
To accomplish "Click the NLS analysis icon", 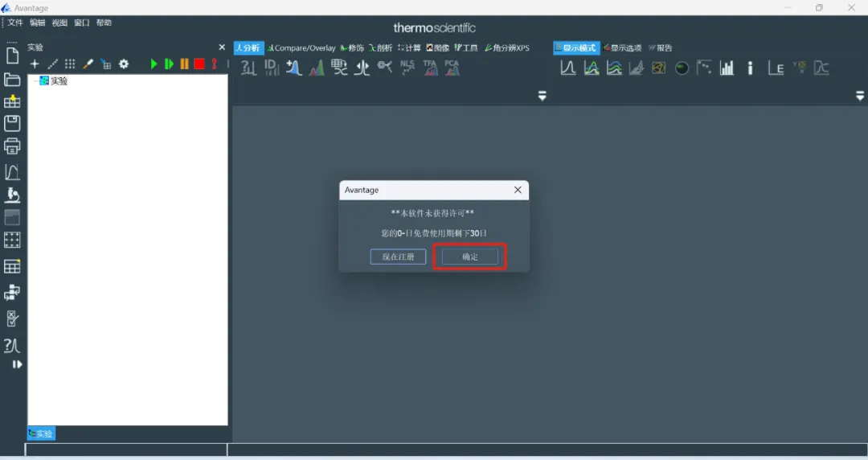I will (x=407, y=68).
